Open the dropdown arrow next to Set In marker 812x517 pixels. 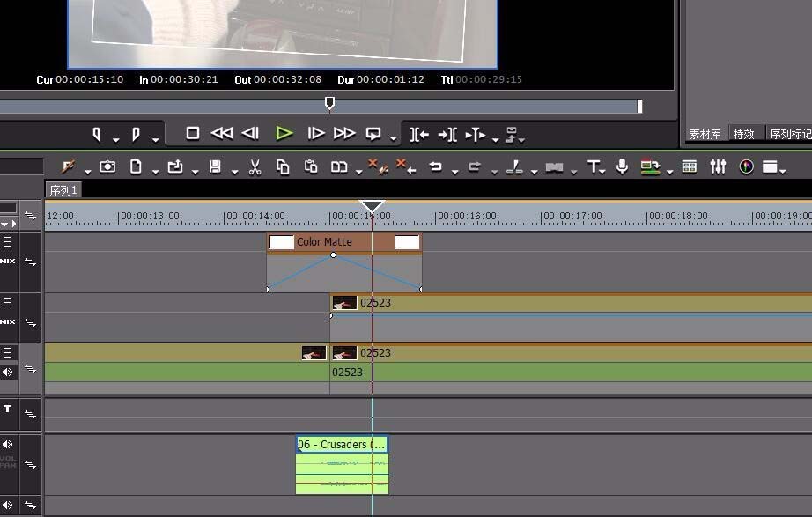(x=115, y=138)
